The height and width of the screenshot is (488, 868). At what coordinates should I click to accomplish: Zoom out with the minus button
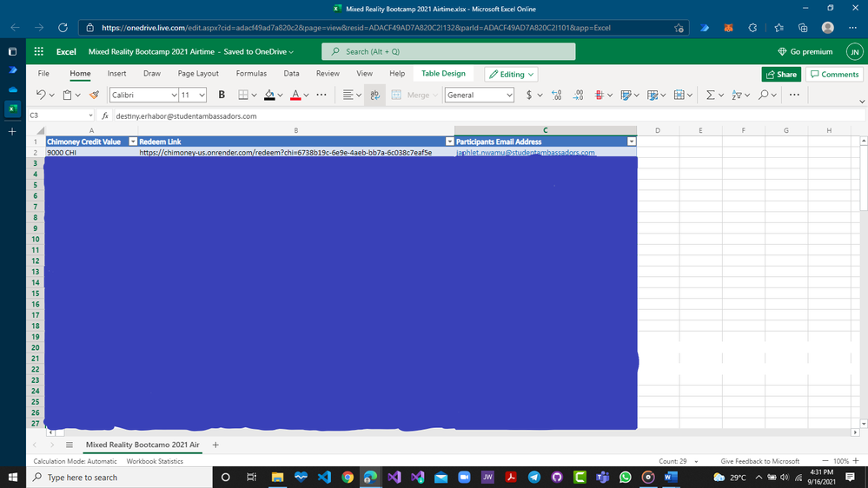[825, 461]
